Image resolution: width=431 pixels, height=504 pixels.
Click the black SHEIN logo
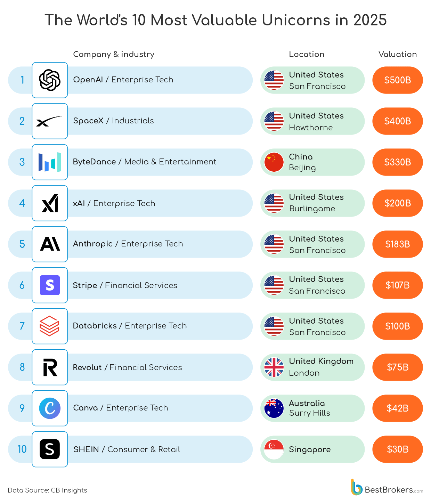point(50,449)
